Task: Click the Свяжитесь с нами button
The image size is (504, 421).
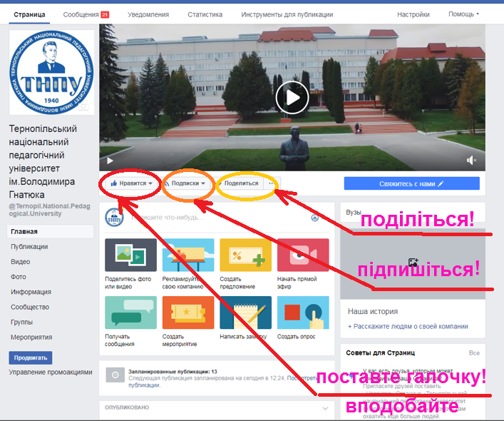Action: (411, 183)
